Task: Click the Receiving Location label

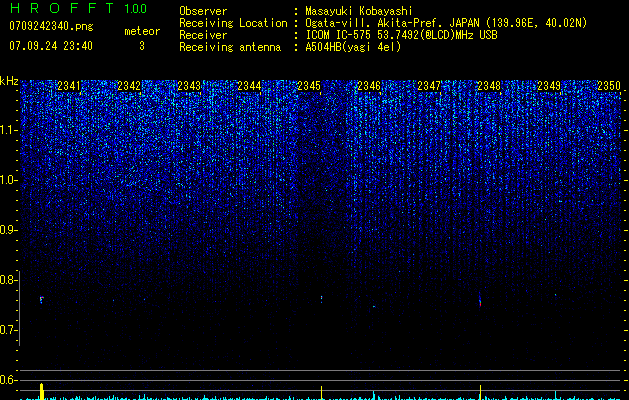Action: (233, 23)
